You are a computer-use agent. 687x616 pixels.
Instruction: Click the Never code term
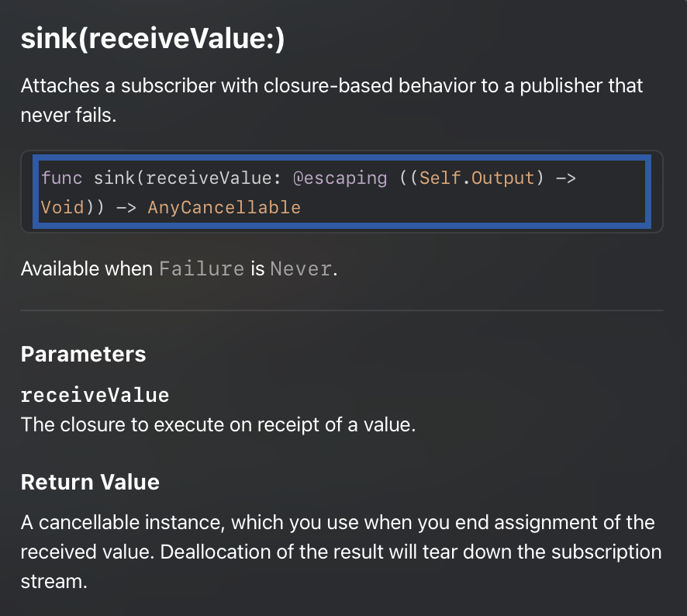[301, 269]
